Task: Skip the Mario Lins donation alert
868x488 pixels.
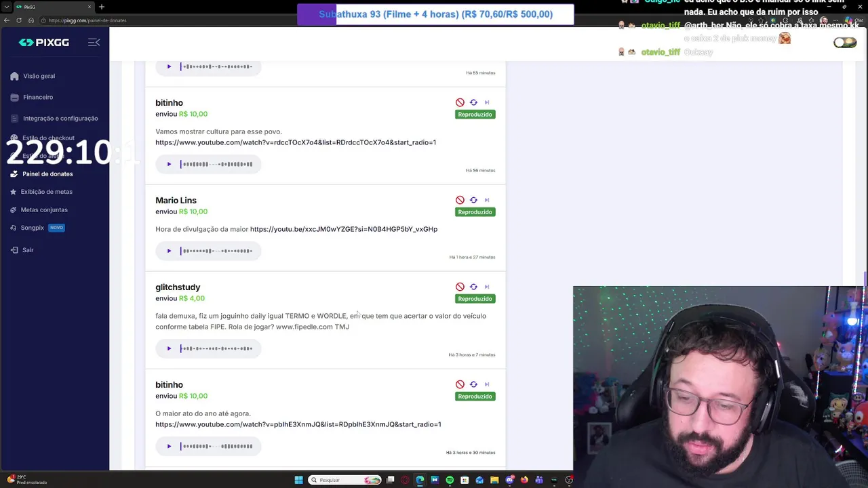Action: 487,200
